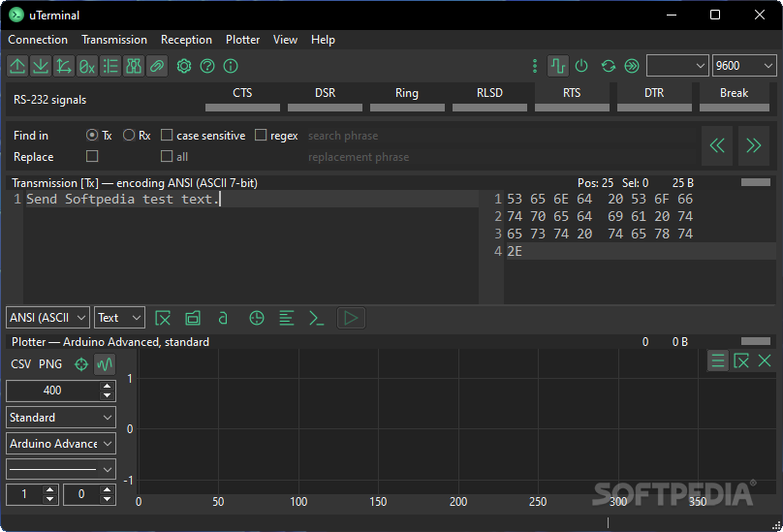Click the plotter clear-box icon
The width and height of the screenshot is (783, 532).
click(741, 360)
